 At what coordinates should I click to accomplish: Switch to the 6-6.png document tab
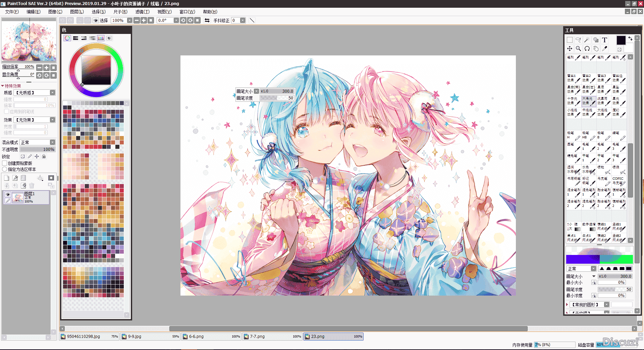[x=211, y=337]
